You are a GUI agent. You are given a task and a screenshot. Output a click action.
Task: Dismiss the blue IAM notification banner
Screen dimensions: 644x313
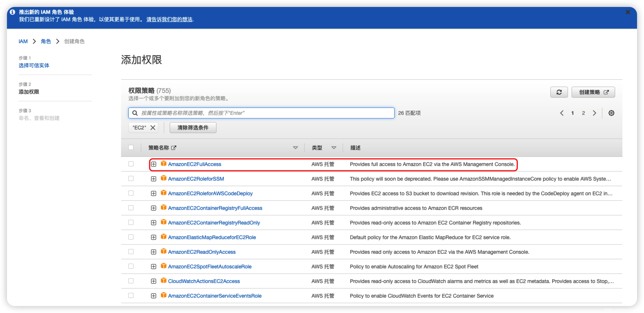pyautogui.click(x=628, y=12)
